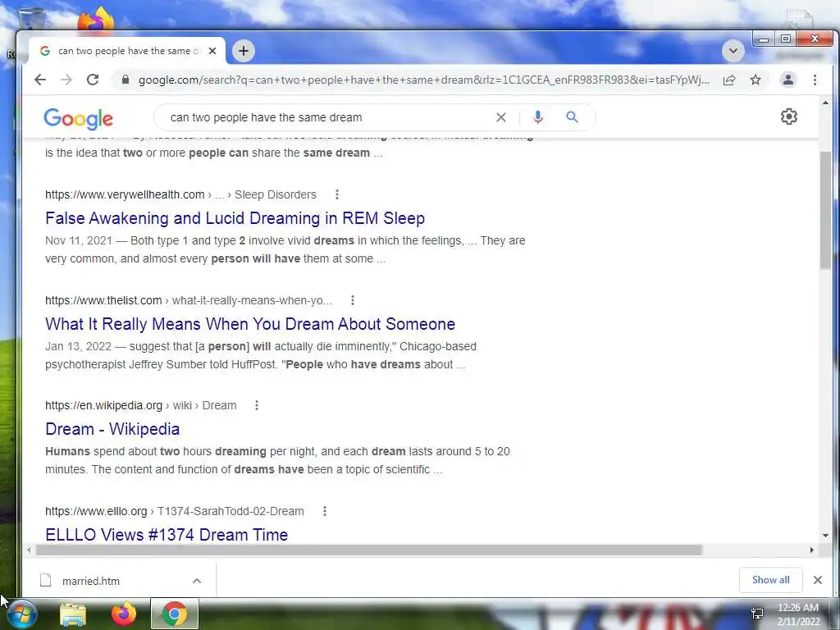Open ELLLO Views #1374 Dream Time

(x=167, y=534)
